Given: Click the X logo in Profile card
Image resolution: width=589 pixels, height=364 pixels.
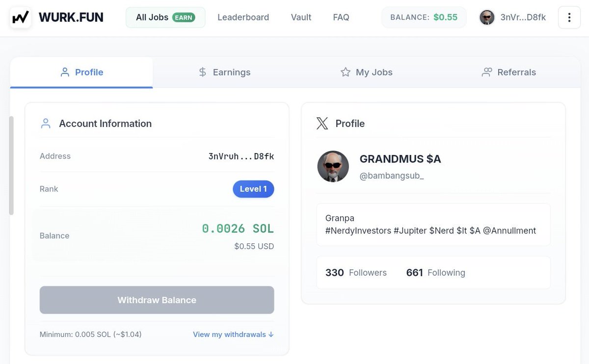Looking at the screenshot, I should point(322,124).
